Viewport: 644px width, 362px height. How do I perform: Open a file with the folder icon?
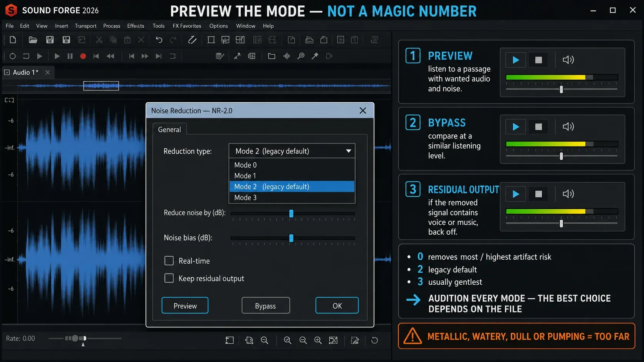tap(33, 40)
